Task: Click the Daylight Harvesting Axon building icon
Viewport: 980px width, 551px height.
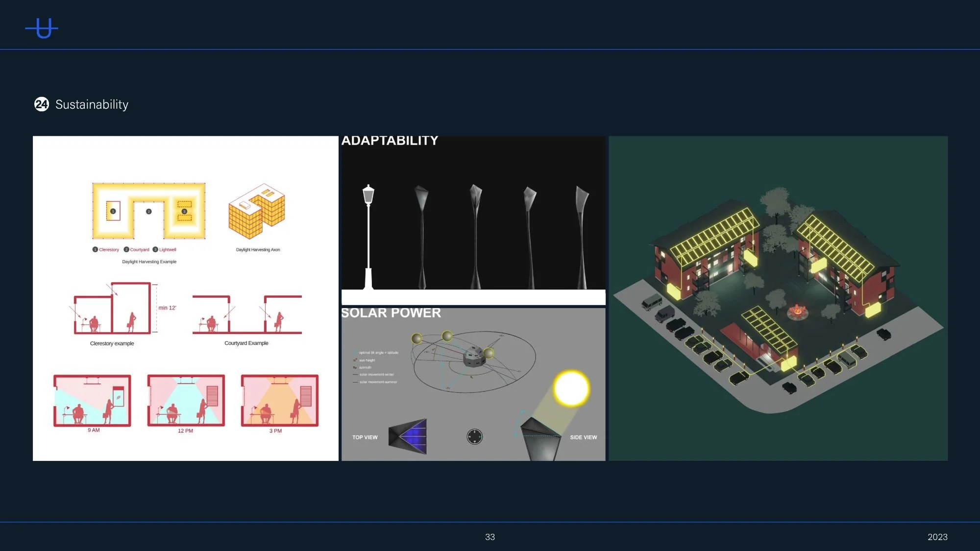Action: click(257, 211)
